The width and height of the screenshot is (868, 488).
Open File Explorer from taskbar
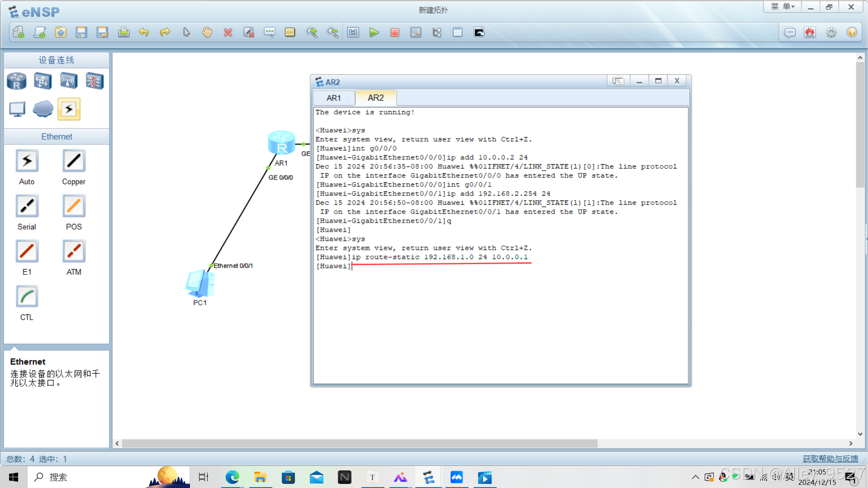(260, 477)
